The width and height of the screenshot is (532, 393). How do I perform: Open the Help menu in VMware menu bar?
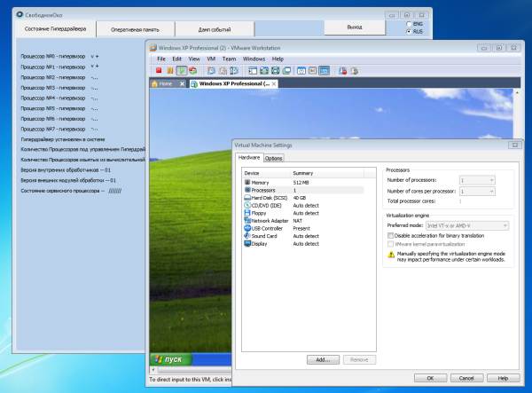pyautogui.click(x=278, y=59)
